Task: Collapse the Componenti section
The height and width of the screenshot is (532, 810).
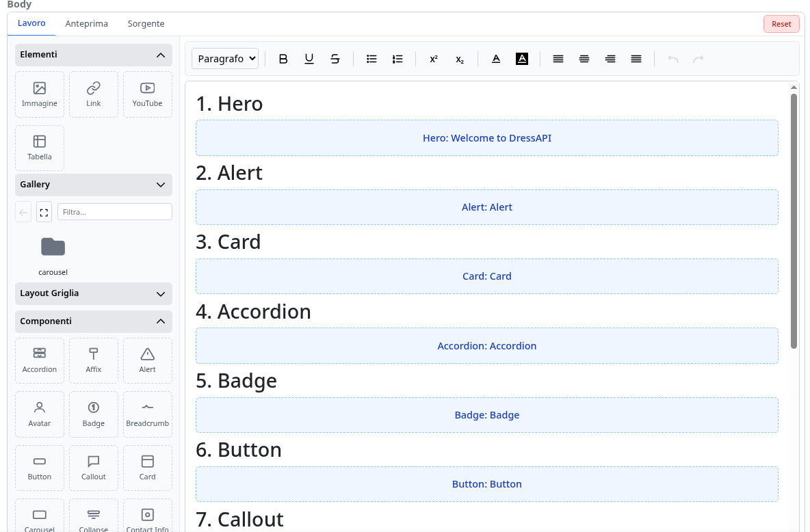Action: (94, 321)
